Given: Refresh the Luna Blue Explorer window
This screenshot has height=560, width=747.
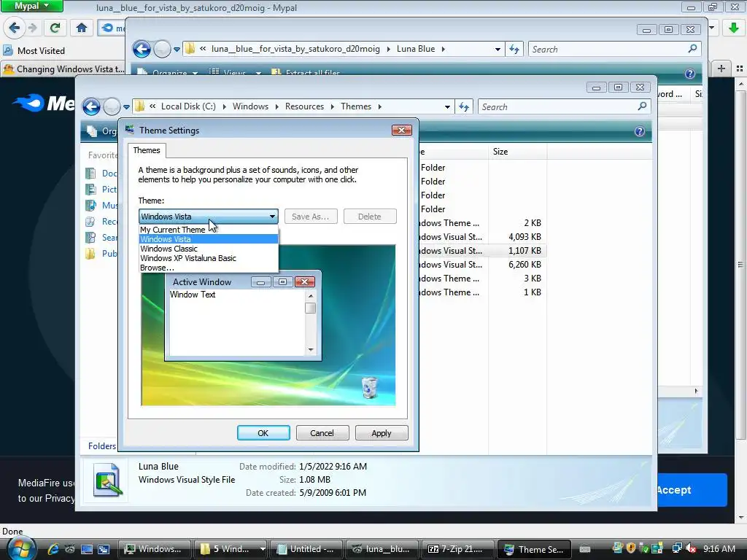Looking at the screenshot, I should pyautogui.click(x=514, y=49).
